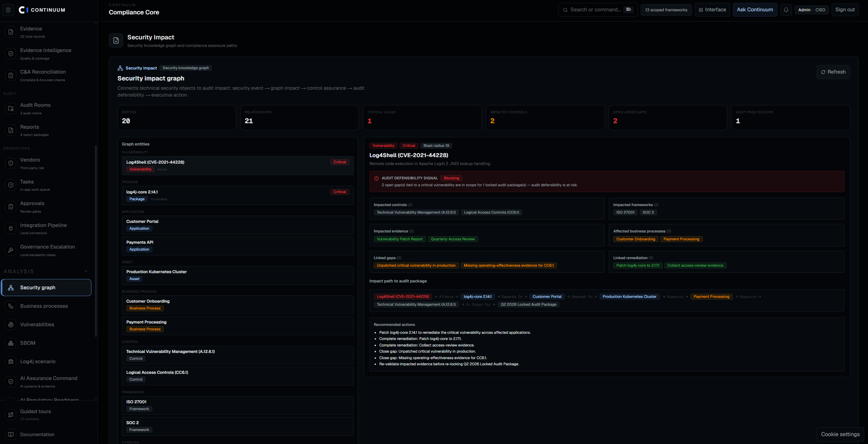Click the C&A Reconciliation clipboard icon
The width and height of the screenshot is (868, 444).
pos(11,75)
